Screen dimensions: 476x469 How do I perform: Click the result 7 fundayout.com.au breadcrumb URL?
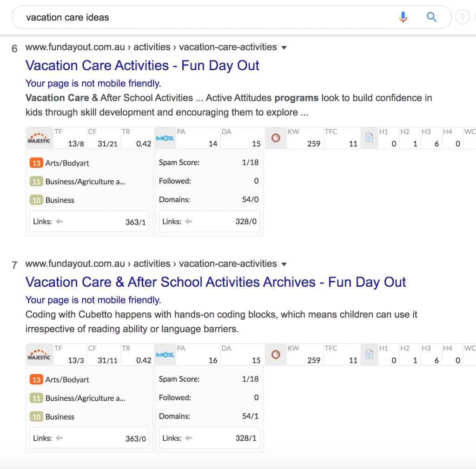point(151,264)
